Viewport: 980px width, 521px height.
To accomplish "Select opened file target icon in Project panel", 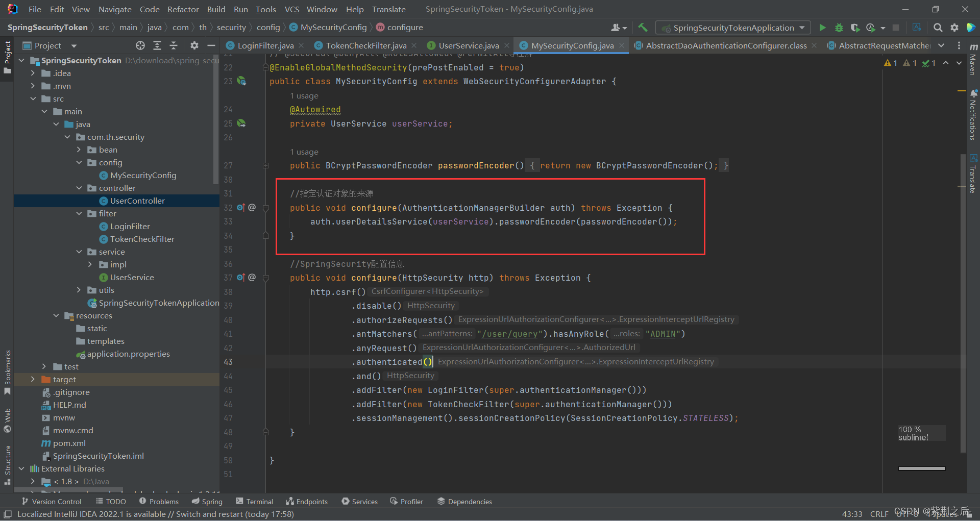I will (140, 45).
